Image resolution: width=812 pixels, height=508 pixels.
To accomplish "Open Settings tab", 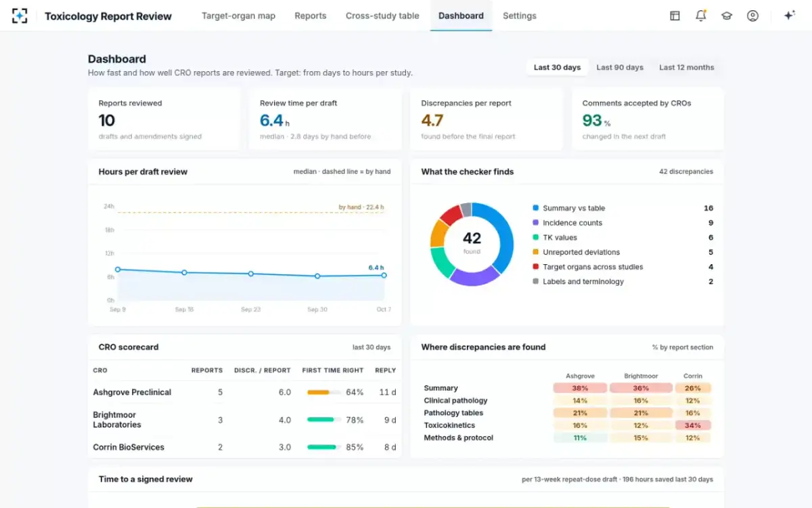I will coord(520,16).
